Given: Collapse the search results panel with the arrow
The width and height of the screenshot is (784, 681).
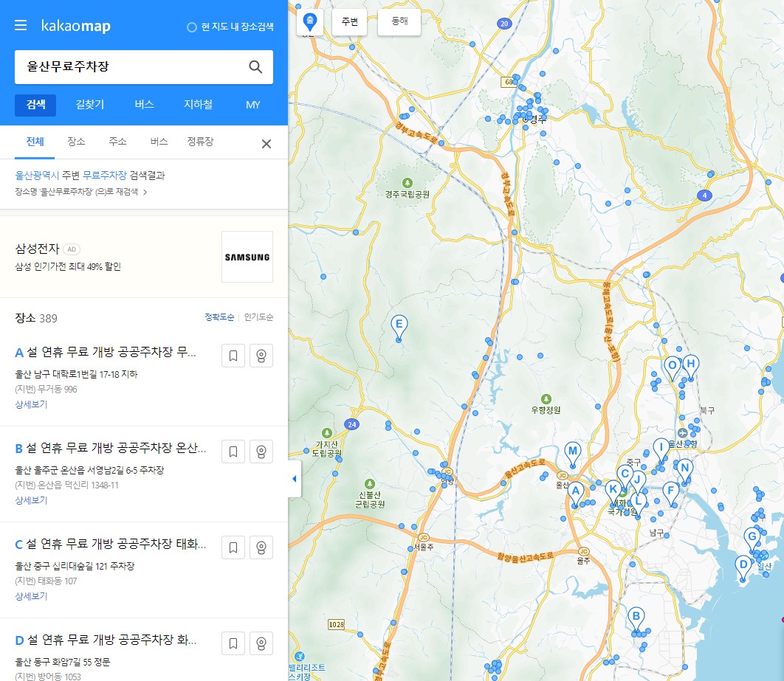Looking at the screenshot, I should 294,479.
